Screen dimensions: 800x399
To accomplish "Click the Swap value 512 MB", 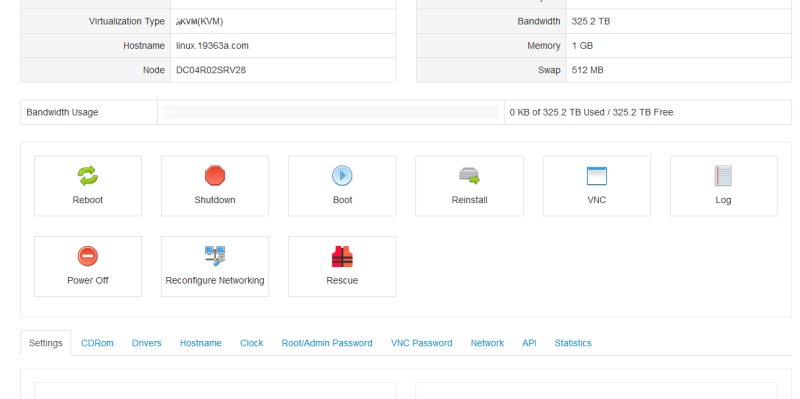I will click(x=588, y=70).
